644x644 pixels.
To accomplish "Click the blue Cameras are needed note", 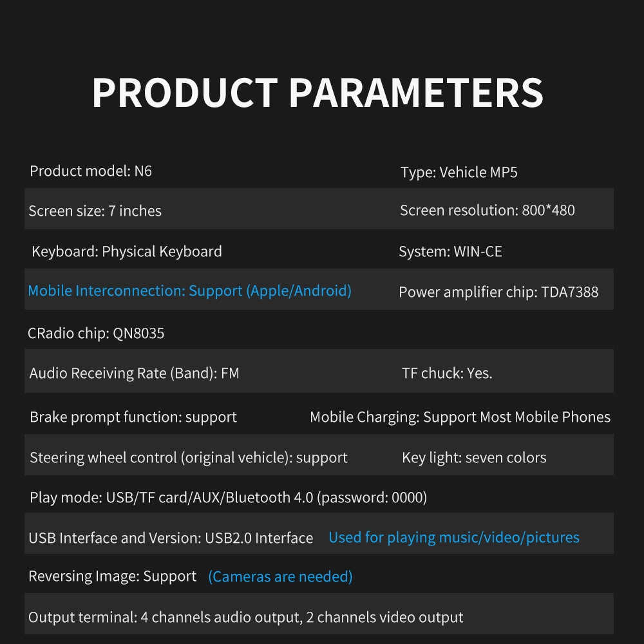I will (280, 576).
